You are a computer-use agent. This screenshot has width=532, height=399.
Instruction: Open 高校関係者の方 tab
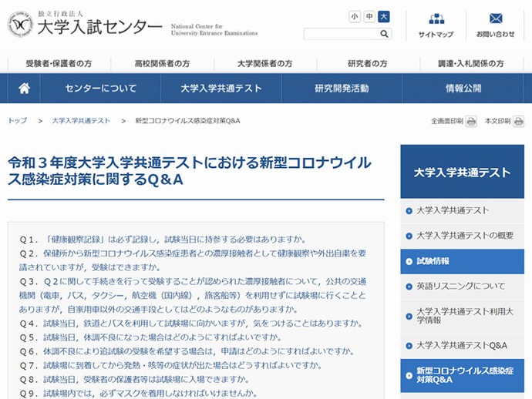(162, 63)
